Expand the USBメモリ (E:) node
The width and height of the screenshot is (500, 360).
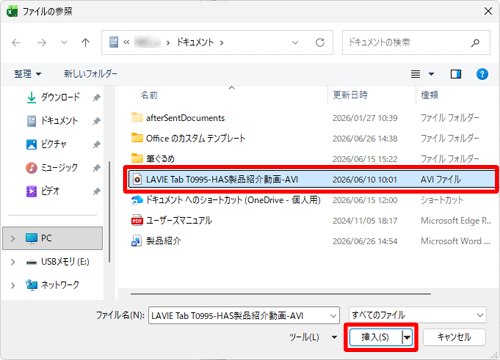point(13,262)
